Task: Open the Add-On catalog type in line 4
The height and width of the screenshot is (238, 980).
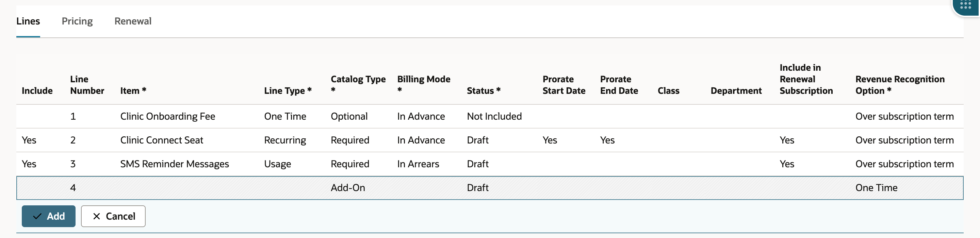Action: point(348,188)
